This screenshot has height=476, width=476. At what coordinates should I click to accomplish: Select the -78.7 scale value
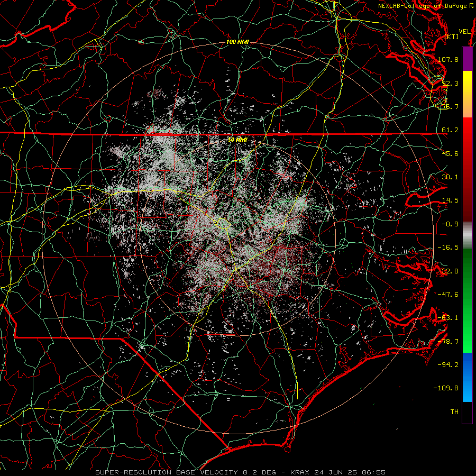click(448, 342)
